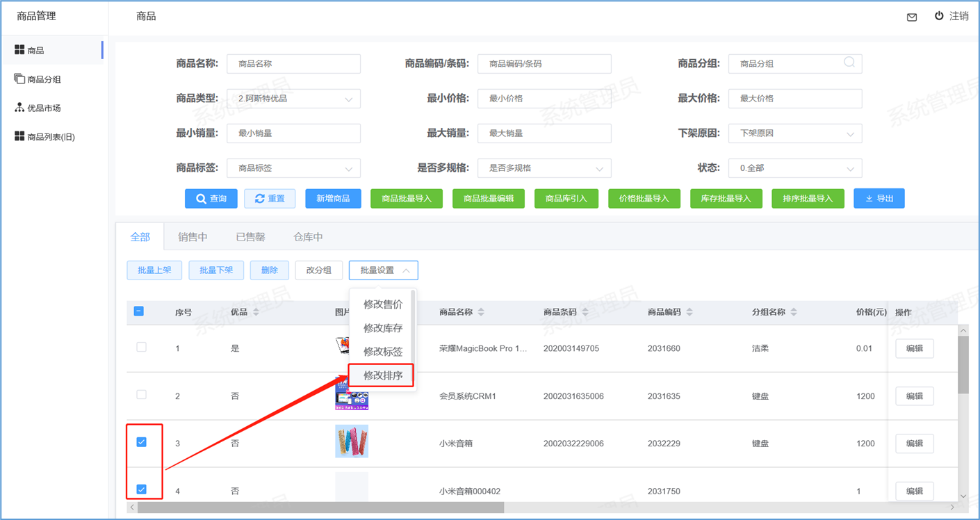This screenshot has height=520, width=980.
Task: Check the checkbox for row 1
Action: tap(142, 347)
